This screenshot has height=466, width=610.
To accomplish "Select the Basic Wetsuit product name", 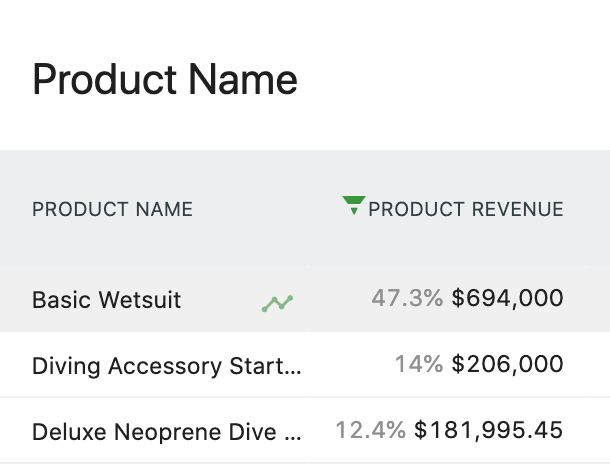I will click(x=107, y=300).
